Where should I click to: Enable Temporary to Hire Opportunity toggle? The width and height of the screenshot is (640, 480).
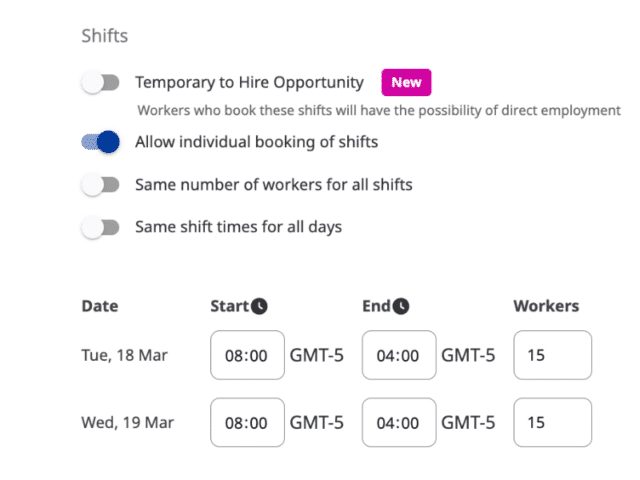pos(101,83)
